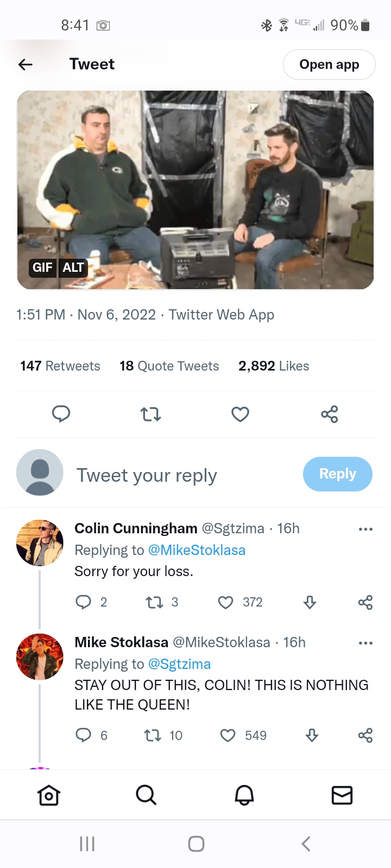Viewport: 391px width, 868px height.
Task: Like Mike Stoklasa's reply with 549 likes
Action: tap(228, 736)
